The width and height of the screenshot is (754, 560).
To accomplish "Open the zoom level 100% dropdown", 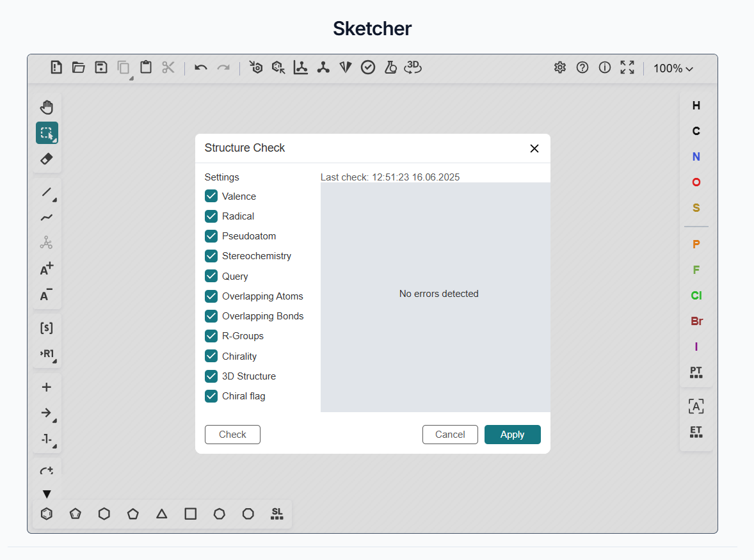I will pos(673,68).
